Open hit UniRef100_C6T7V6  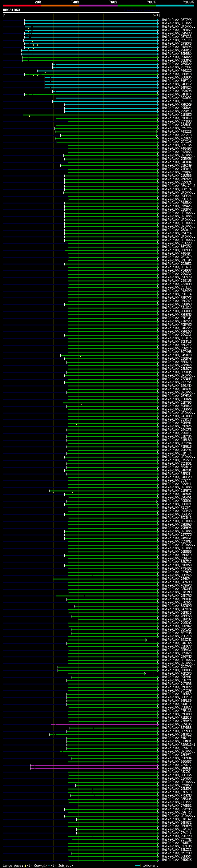pos(177,20)
